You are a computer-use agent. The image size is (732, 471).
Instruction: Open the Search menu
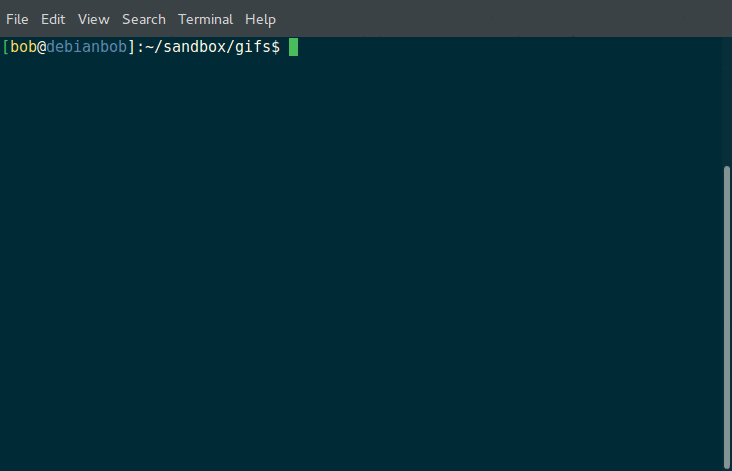144,20
